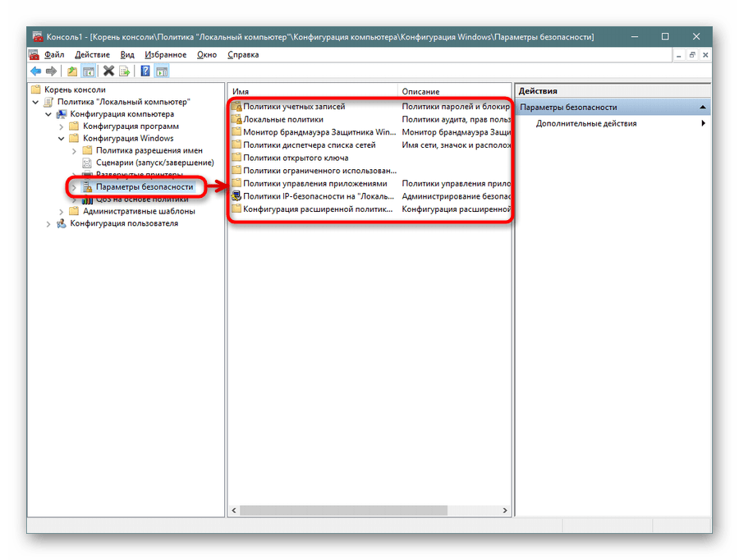Collapse the Параметры безопасности actions section arrow
The width and height of the screenshot is (739, 560).
click(703, 107)
